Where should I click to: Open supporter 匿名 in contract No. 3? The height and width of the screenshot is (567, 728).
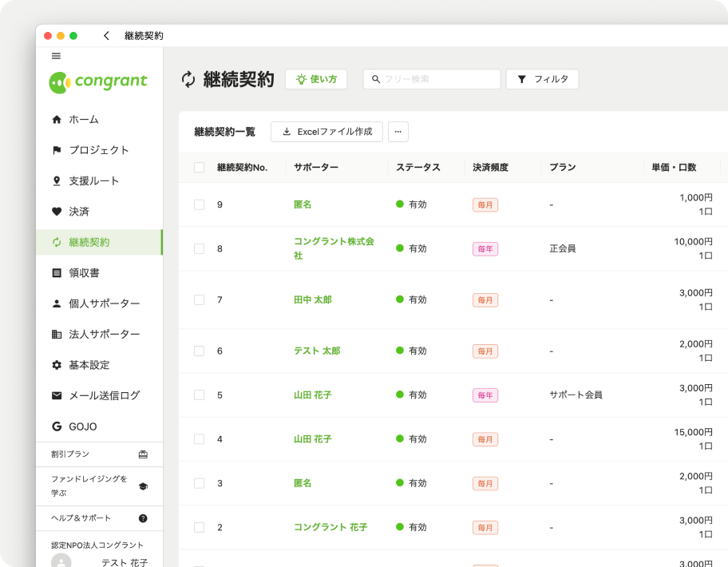(x=303, y=483)
